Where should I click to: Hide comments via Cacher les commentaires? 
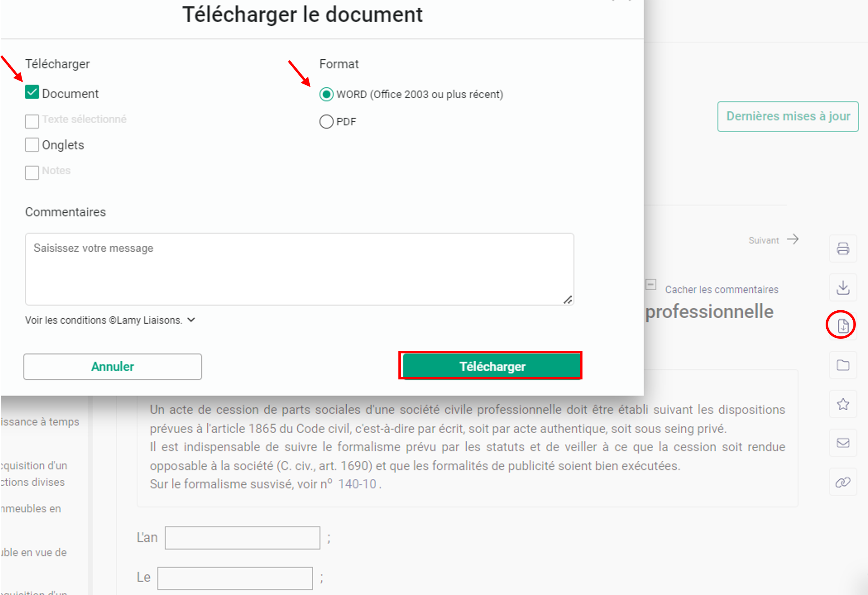click(x=721, y=289)
